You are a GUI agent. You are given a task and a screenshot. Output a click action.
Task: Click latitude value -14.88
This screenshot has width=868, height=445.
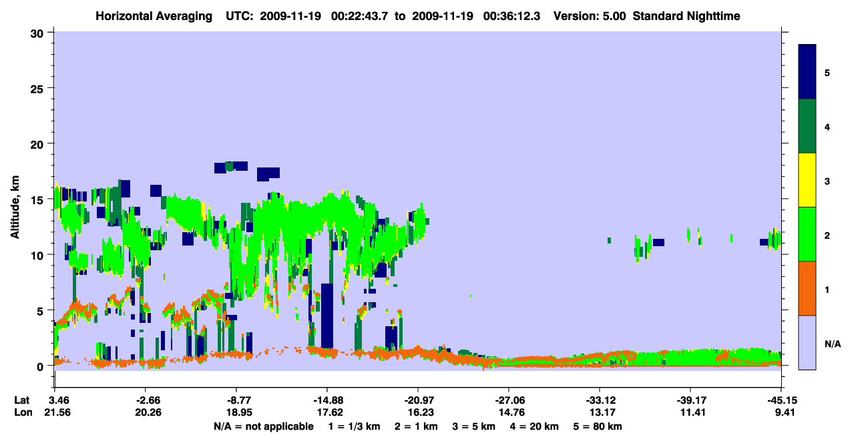point(327,400)
